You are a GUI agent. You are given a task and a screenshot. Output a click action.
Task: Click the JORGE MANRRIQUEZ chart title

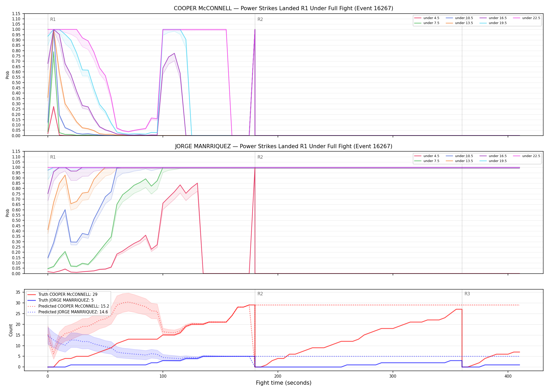coord(283,146)
